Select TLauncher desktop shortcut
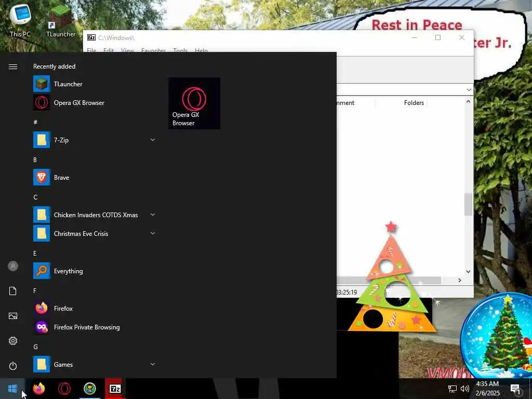 [x=61, y=20]
